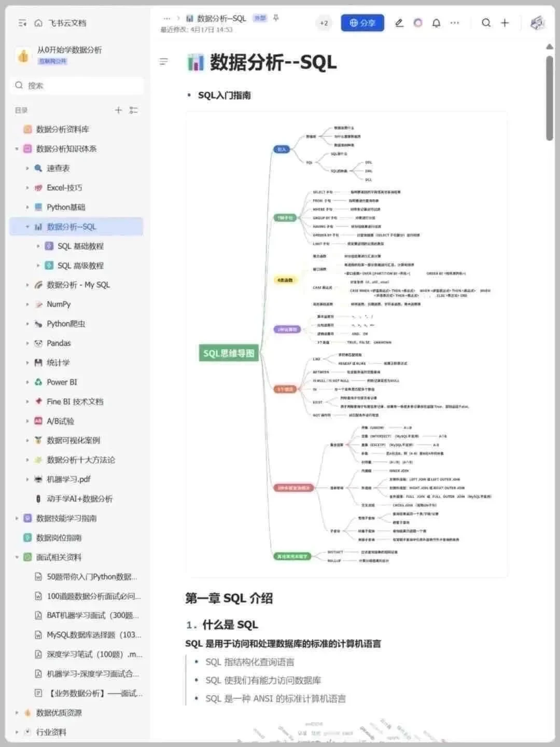This screenshot has width=560, height=747.
Task: Open the breadcrumb ··· menu beside document tab
Action: 166,18
